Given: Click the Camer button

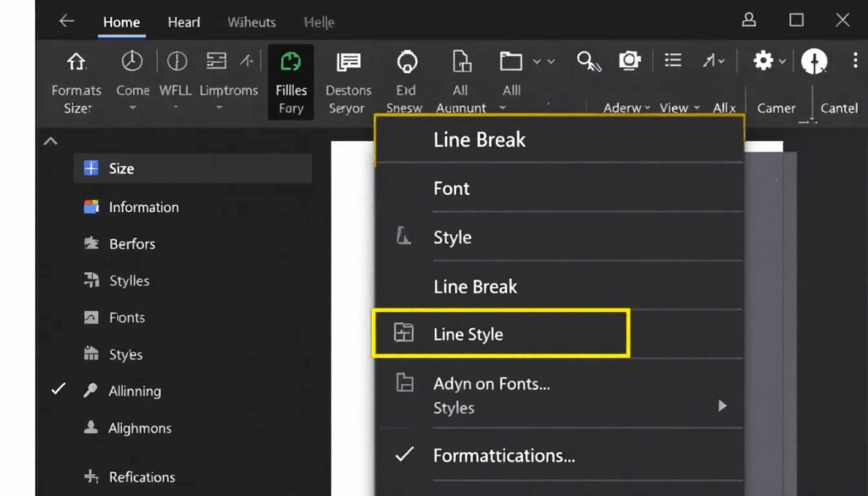Looking at the screenshot, I should coord(776,108).
